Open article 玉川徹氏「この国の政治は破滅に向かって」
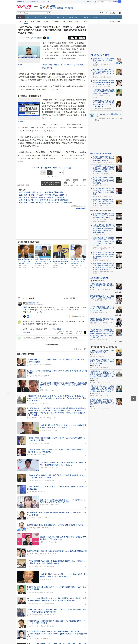 point(57,372)
